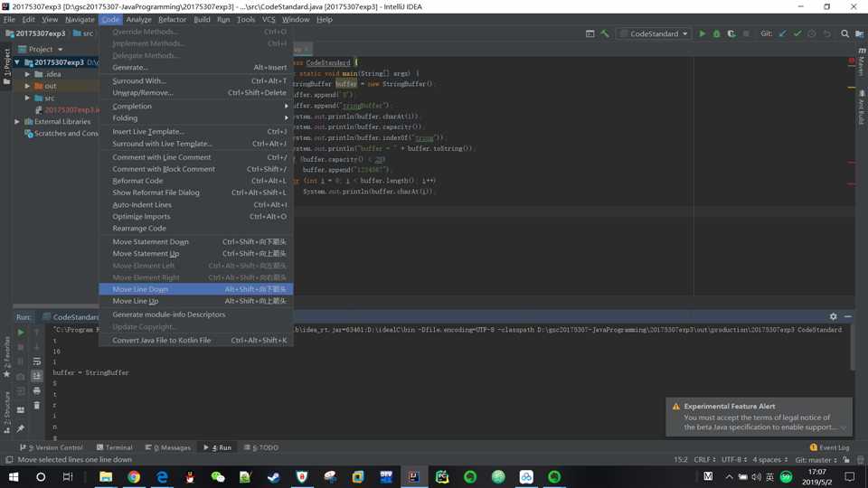Screen dimensions: 868x488
Task: Toggle soft-wrap in Run console
Action: 36,361
